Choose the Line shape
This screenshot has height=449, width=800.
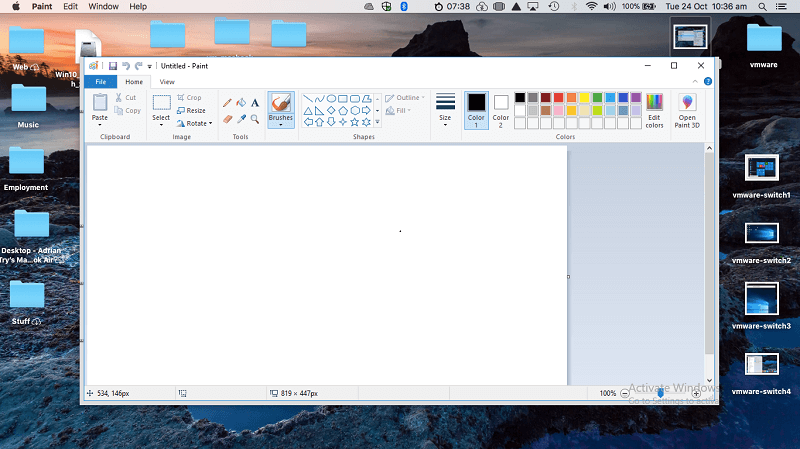point(308,98)
